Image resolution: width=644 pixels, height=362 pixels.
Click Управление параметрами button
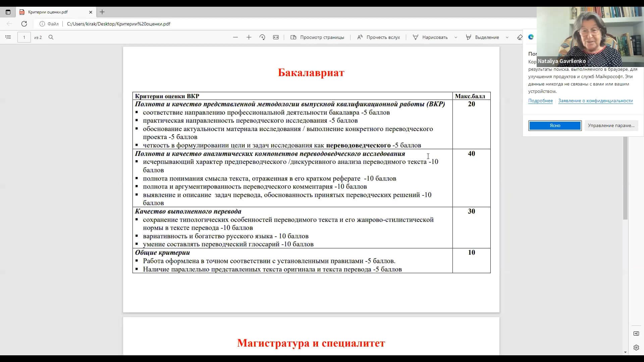coord(611,125)
